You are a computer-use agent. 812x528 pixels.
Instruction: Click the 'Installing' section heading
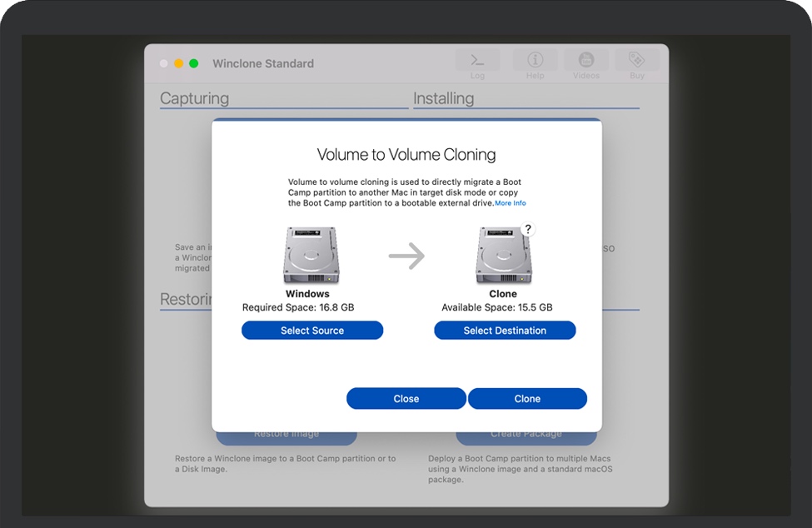443,98
